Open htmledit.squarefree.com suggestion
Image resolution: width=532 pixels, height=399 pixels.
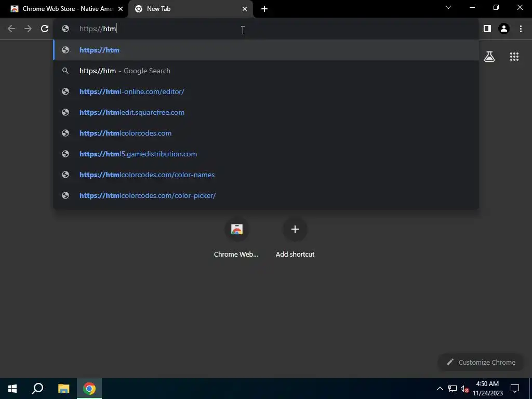pyautogui.click(x=266, y=112)
